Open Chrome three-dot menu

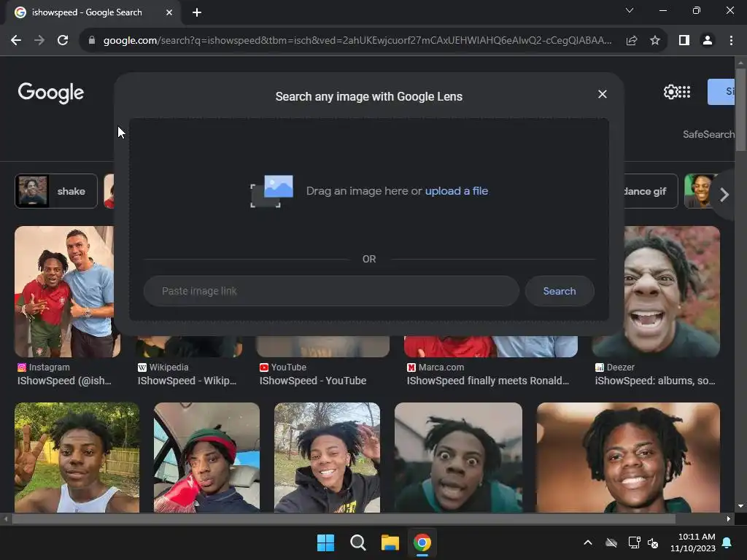click(x=731, y=41)
